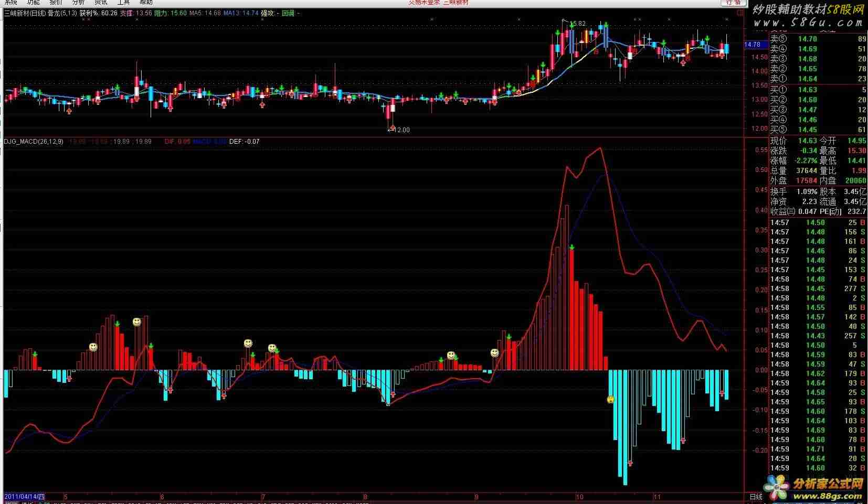Select trade row 14:58 14.45 277 S
This screenshot has height=504, width=868.
coord(818,288)
